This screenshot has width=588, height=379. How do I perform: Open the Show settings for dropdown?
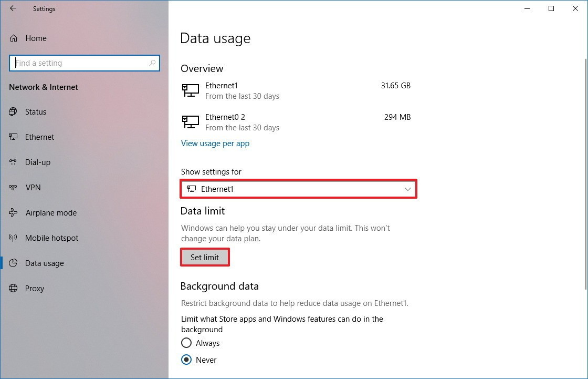[298, 189]
